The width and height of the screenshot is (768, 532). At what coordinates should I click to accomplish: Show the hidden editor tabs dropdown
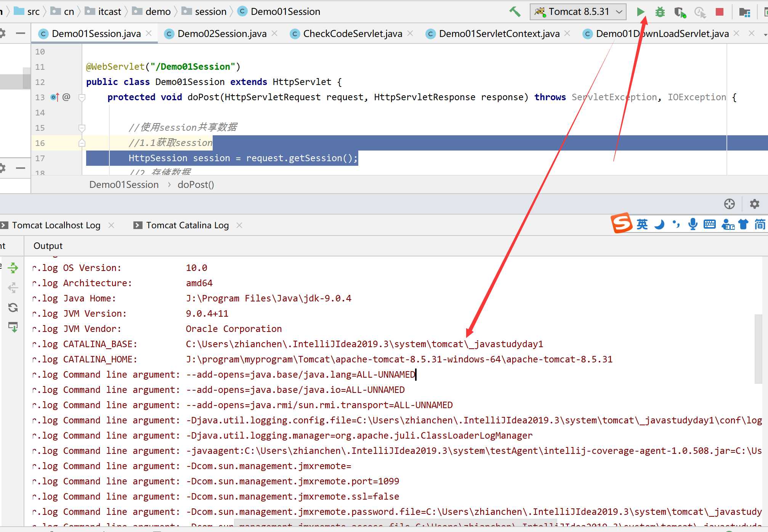(x=765, y=35)
